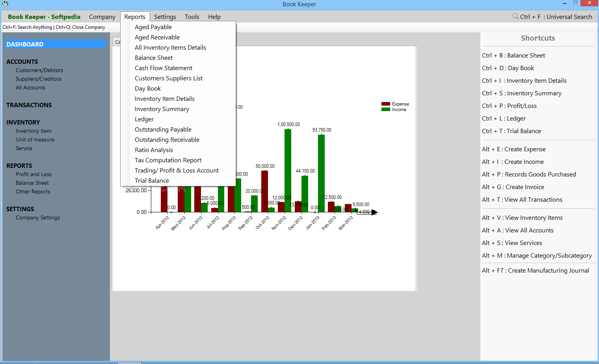Image resolution: width=599 pixels, height=364 pixels.
Task: Click the red Expense legend swatch
Action: 385,104
